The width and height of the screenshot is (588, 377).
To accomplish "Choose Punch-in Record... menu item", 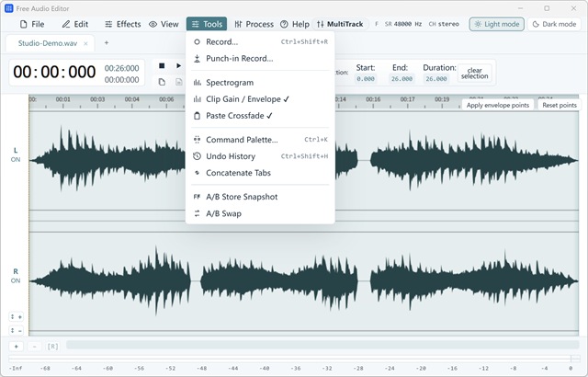I will [x=260, y=58].
